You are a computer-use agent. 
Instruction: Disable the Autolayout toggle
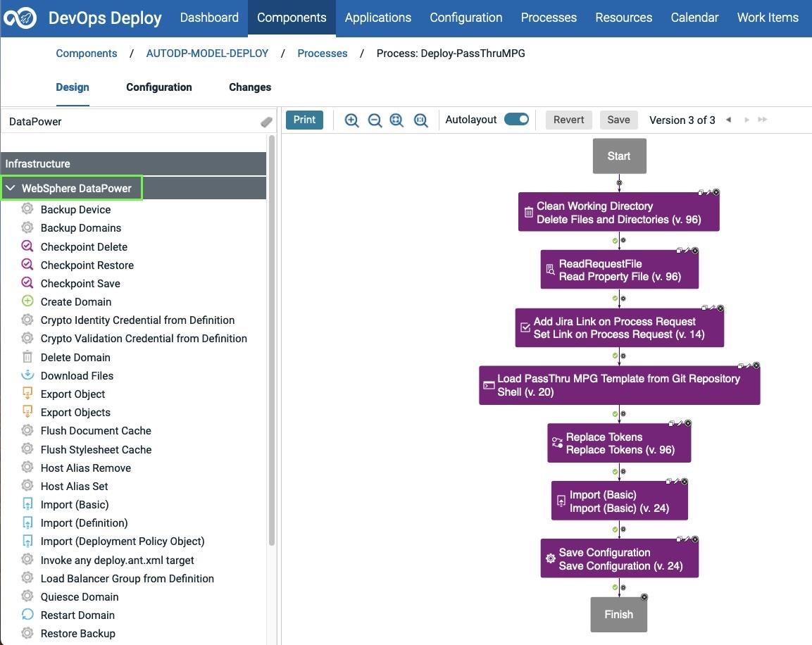516,120
